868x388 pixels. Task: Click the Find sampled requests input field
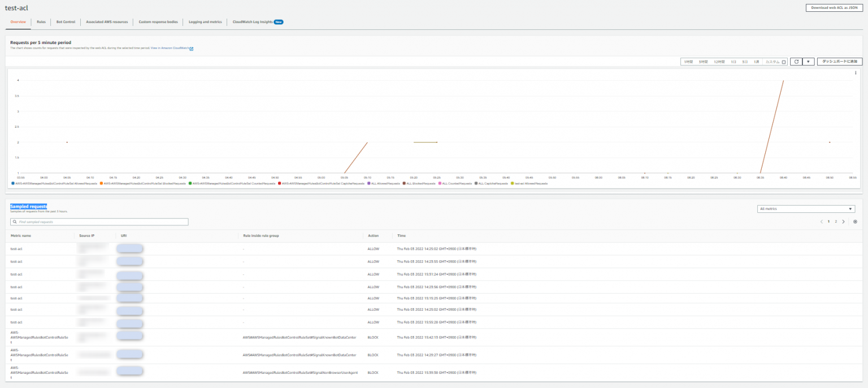click(x=99, y=221)
